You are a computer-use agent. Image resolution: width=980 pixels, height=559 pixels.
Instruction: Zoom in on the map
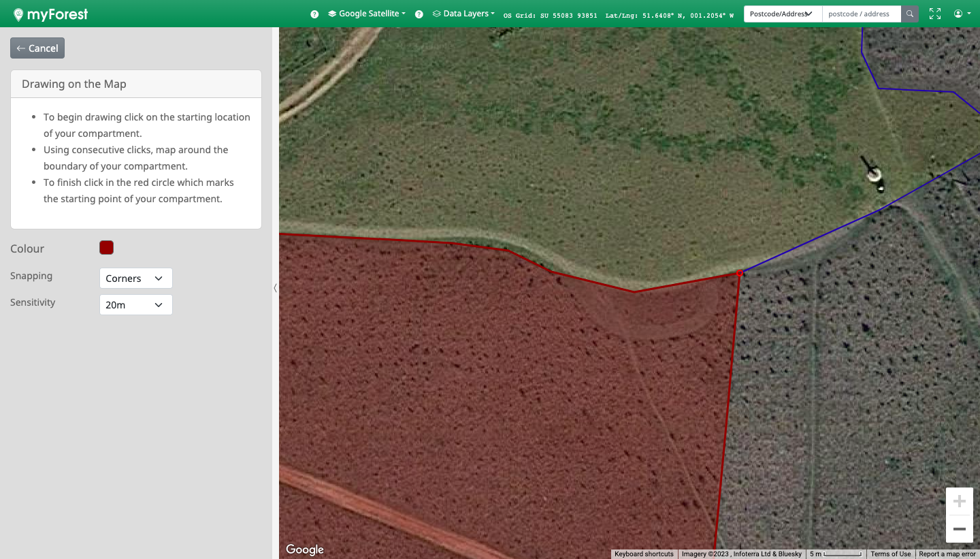pos(959,502)
